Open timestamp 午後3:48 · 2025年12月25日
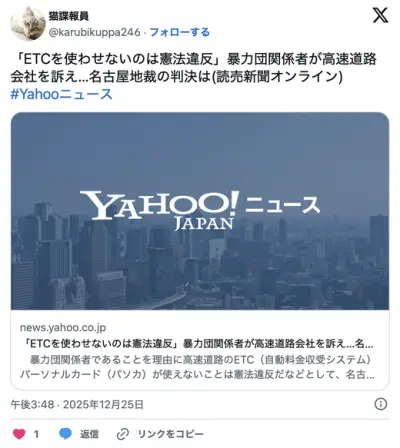This screenshot has height=448, width=400. [77, 404]
